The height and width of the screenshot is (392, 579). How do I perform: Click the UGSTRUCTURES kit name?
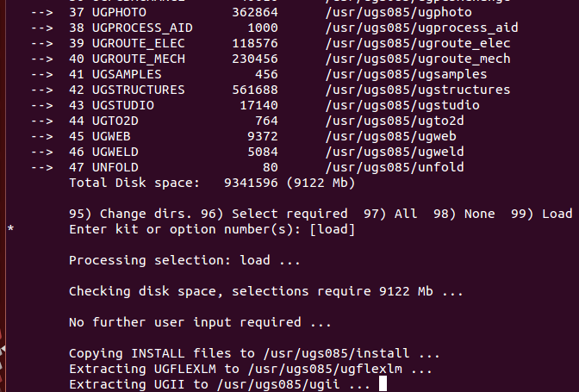coord(139,90)
